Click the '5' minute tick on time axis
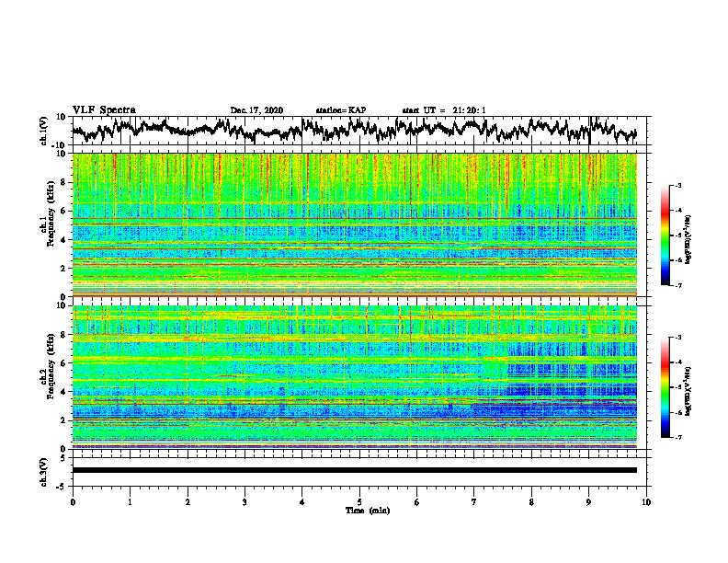 (x=359, y=502)
